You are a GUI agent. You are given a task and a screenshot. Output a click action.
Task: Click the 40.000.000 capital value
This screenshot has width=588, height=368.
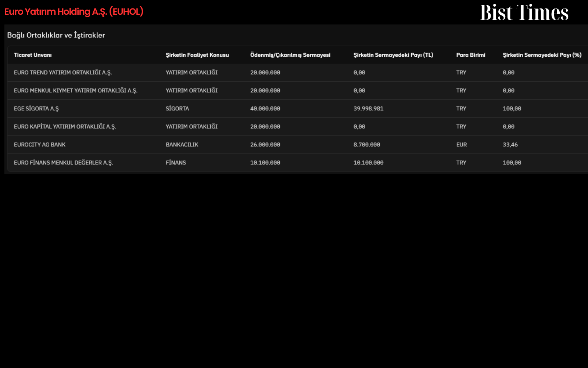point(265,109)
